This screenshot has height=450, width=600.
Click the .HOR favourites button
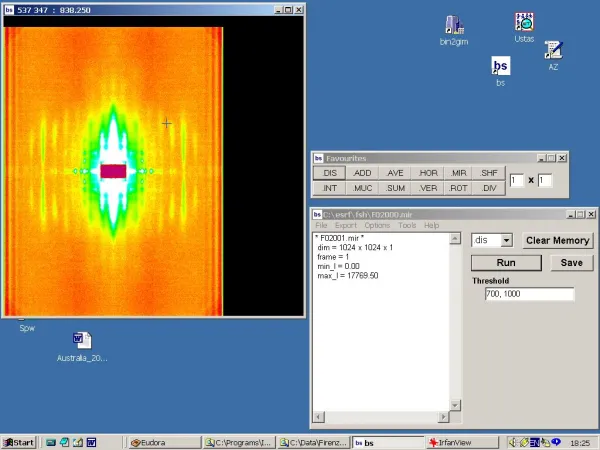click(x=427, y=173)
